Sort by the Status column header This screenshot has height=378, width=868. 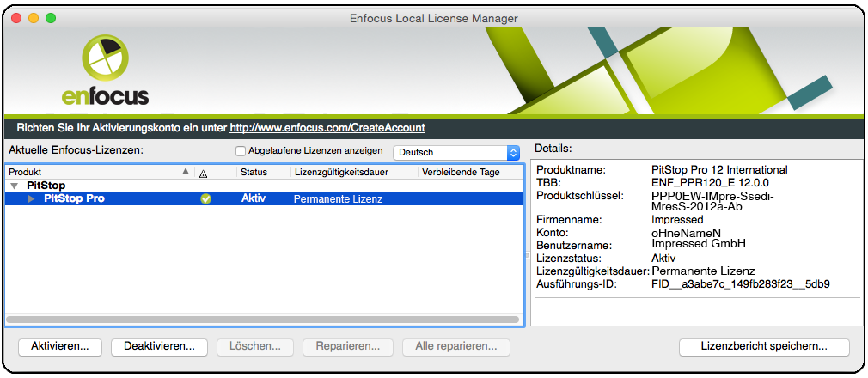point(254,172)
